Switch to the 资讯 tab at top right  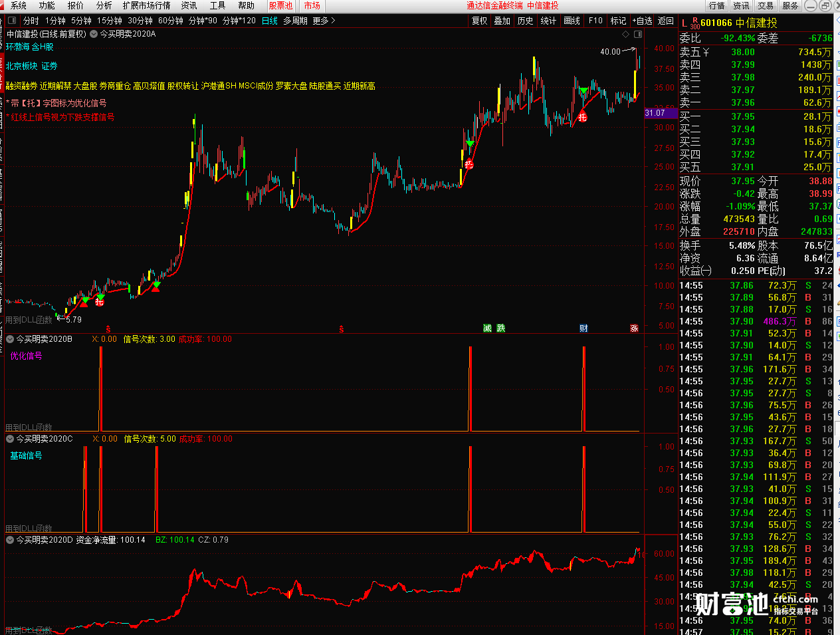pyautogui.click(x=742, y=5)
